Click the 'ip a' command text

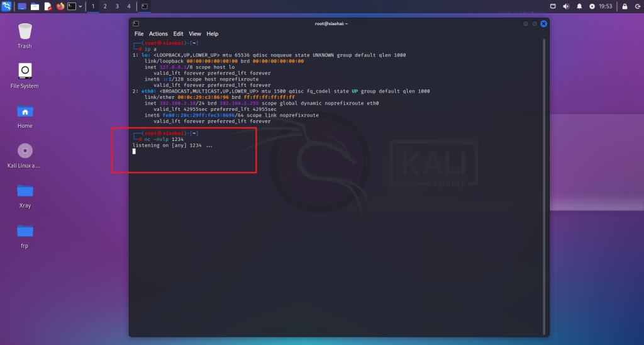pos(150,49)
